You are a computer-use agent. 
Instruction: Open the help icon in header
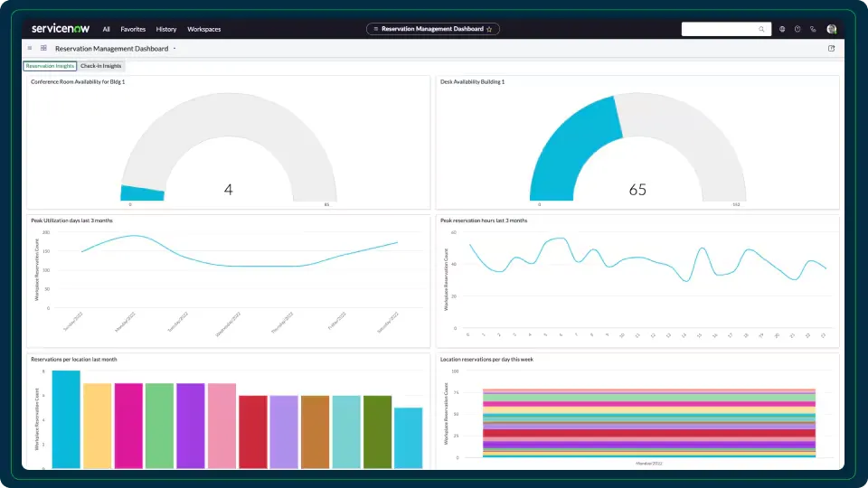point(797,29)
